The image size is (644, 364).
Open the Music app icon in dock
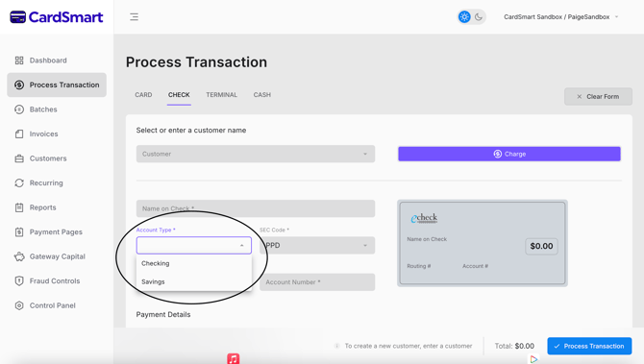(x=234, y=358)
